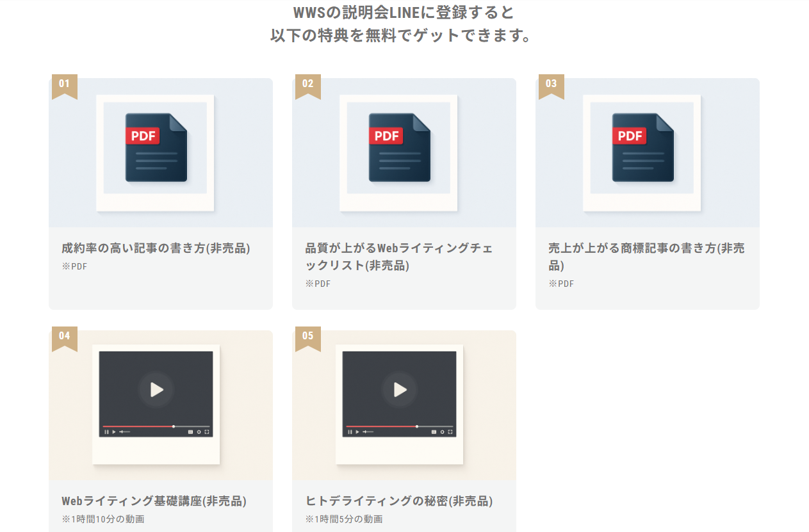Open the 成約率の高い記事の書き方 title
This screenshot has height=532, width=809.
coord(156,248)
